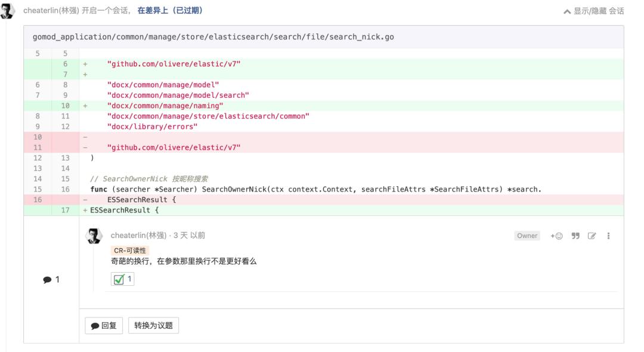Click the 回复 reply button
This screenshot has width=644, height=352.
104,326
